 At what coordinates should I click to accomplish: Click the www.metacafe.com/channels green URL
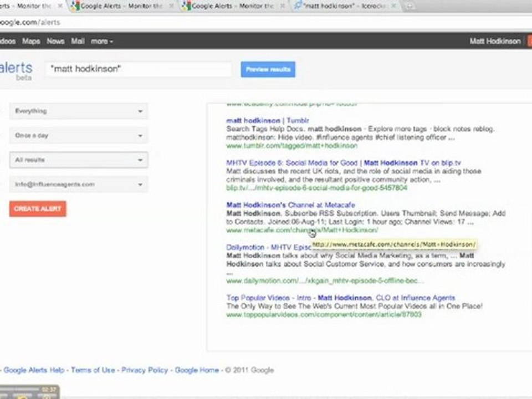coord(302,230)
